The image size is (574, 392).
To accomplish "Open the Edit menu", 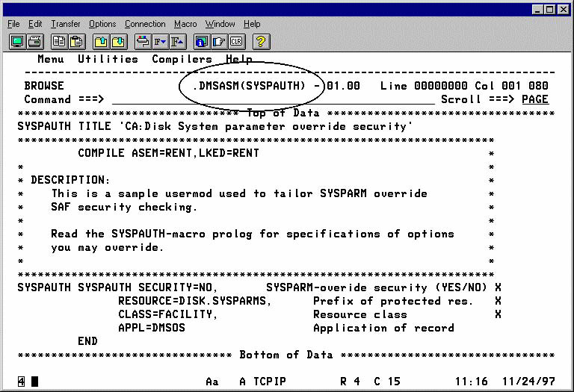I will (x=35, y=24).
